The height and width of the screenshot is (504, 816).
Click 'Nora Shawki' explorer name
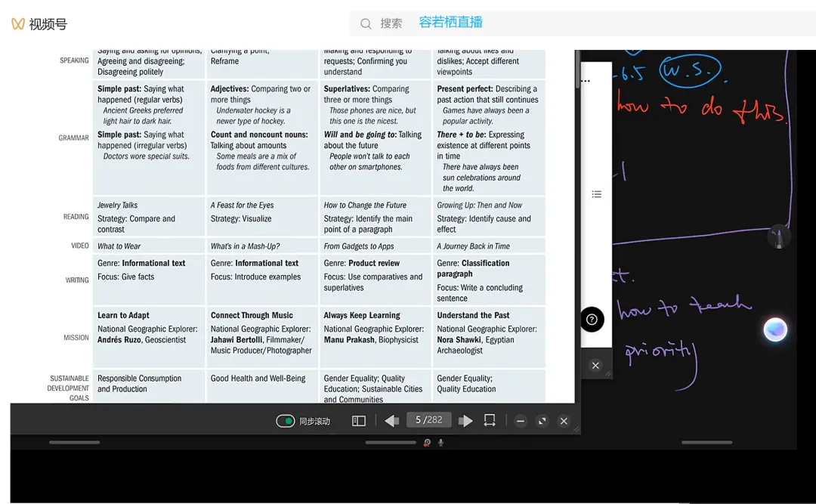coord(459,339)
